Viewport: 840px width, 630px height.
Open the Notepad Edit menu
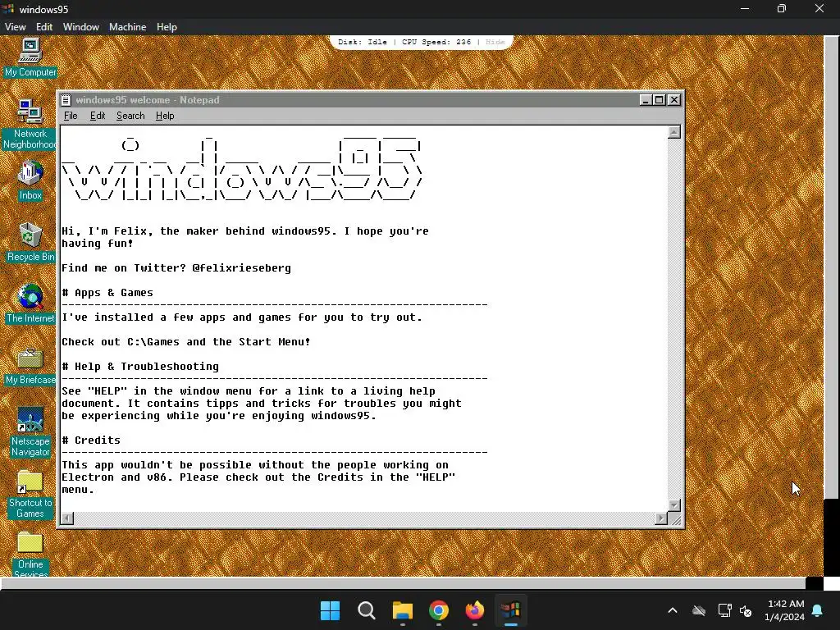pyautogui.click(x=98, y=116)
